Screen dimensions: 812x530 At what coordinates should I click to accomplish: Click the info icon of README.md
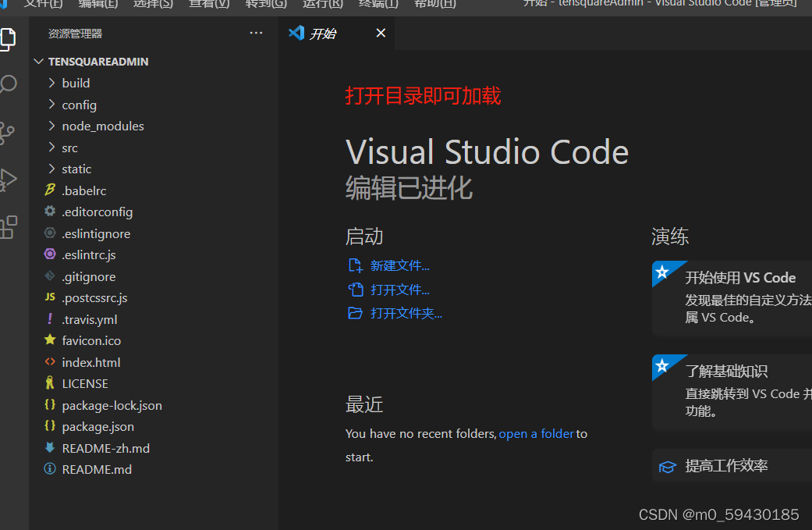tap(50, 469)
